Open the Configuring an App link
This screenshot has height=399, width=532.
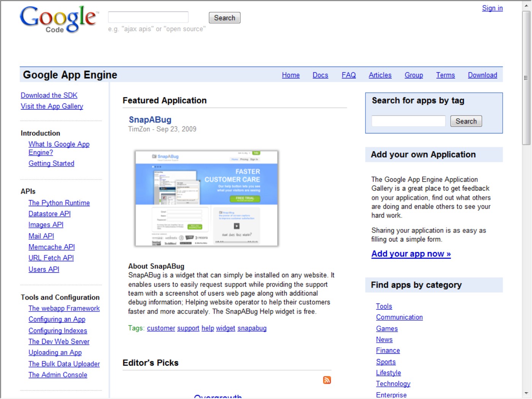pos(57,320)
